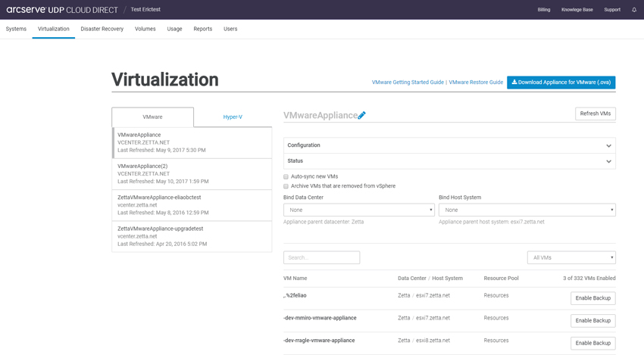The image size is (644, 355).
Task: Enable Backup for ,.%2feliao VM
Action: coord(592,298)
